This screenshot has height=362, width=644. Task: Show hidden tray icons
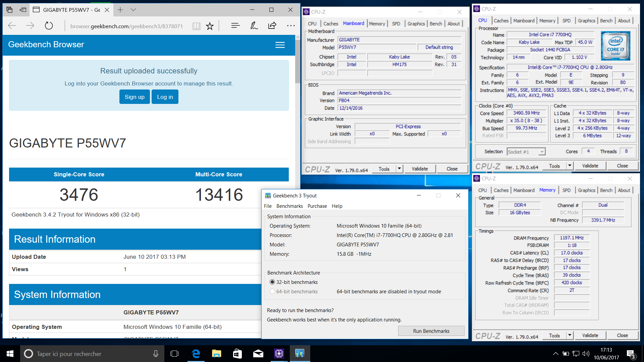[x=556, y=354]
